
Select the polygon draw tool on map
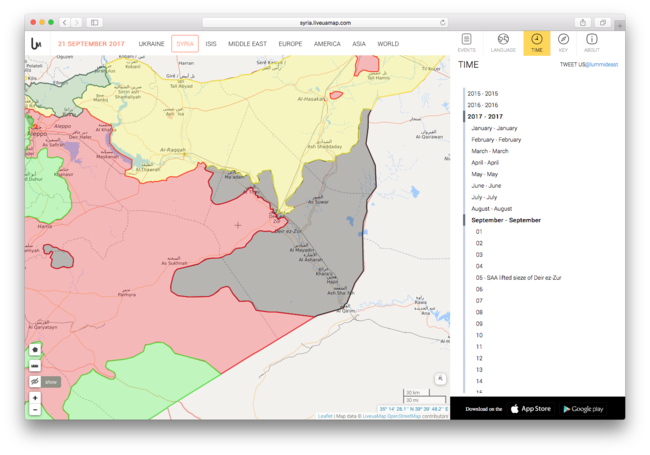[35, 349]
